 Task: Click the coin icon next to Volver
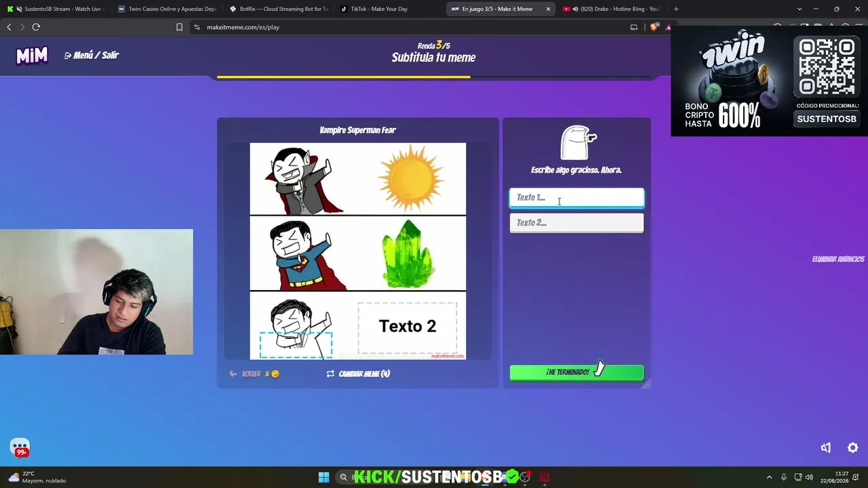275,373
